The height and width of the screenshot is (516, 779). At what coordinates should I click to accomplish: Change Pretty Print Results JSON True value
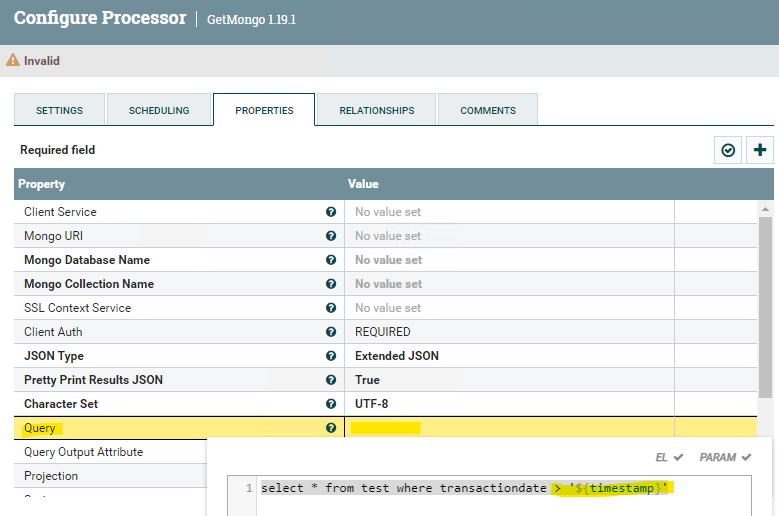(x=508, y=380)
